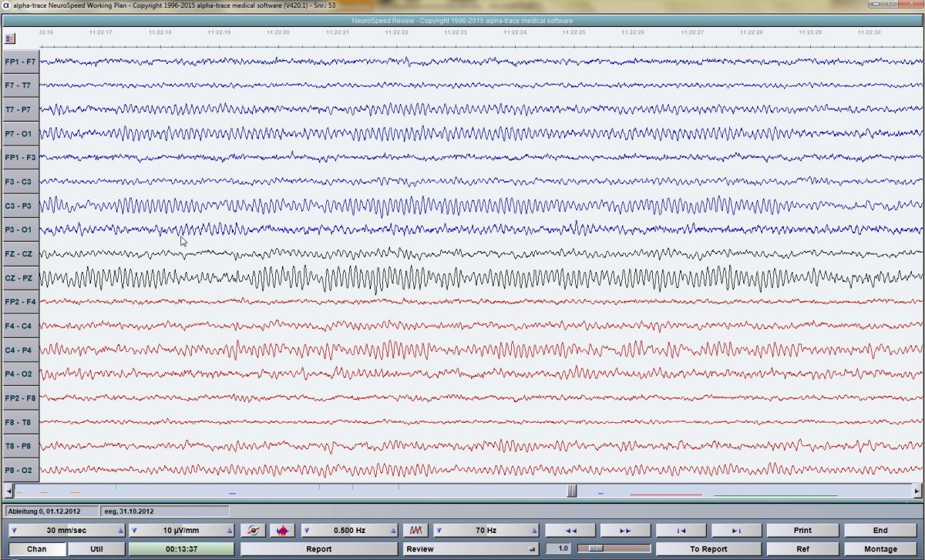Select the FP1 - F3 channel label
Viewport: 925px width, 560px height.
20,157
